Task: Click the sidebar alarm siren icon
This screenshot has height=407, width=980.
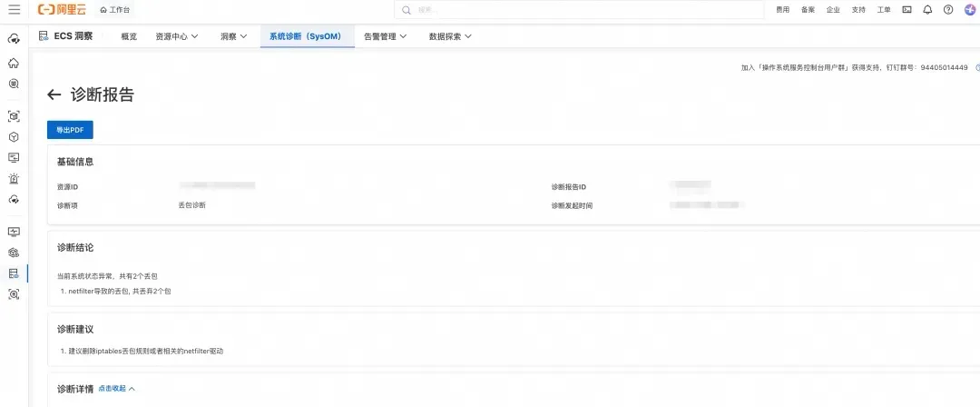Action: (x=13, y=178)
